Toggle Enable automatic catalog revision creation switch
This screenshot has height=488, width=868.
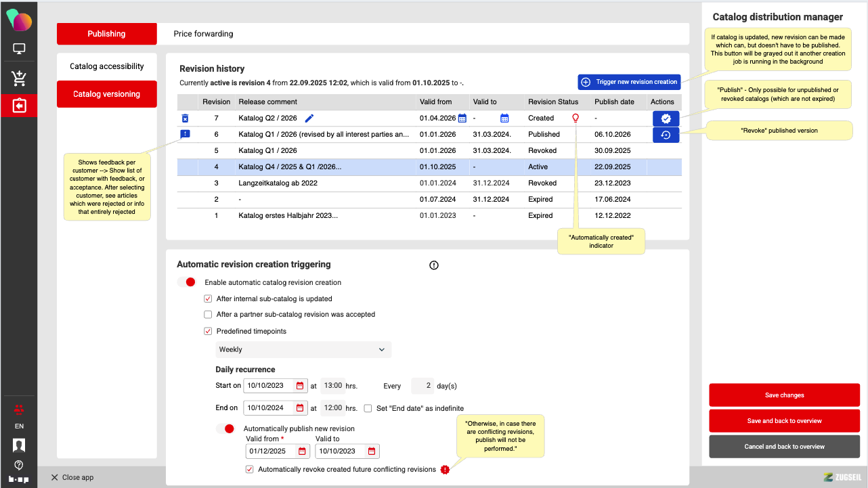click(x=187, y=282)
